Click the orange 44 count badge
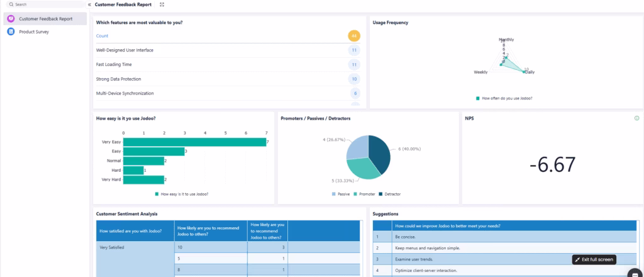 354,36
